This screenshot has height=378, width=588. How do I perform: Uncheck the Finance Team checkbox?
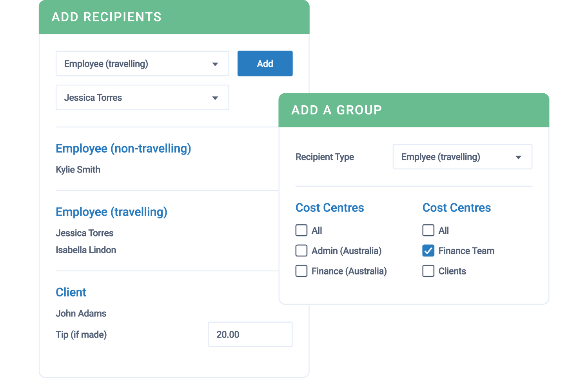428,251
